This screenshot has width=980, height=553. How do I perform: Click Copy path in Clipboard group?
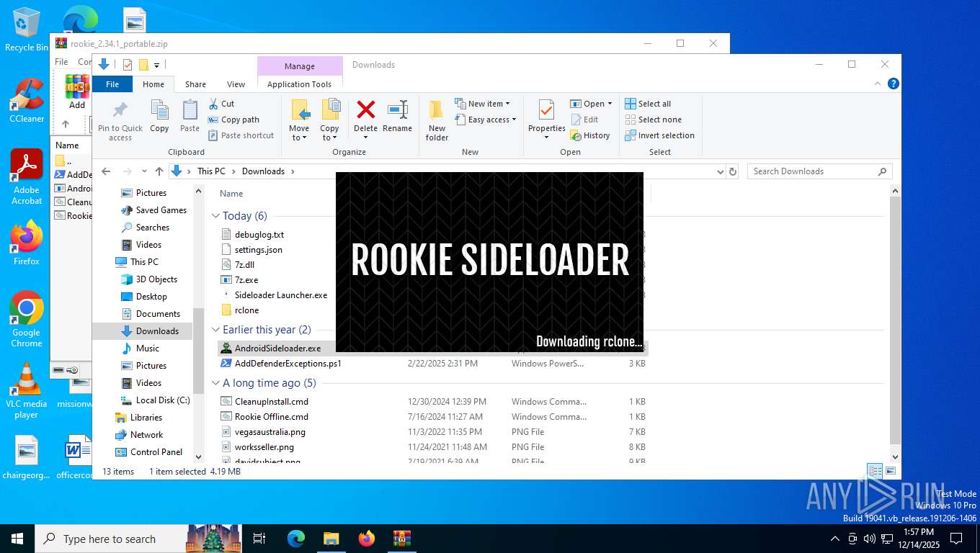(x=233, y=120)
